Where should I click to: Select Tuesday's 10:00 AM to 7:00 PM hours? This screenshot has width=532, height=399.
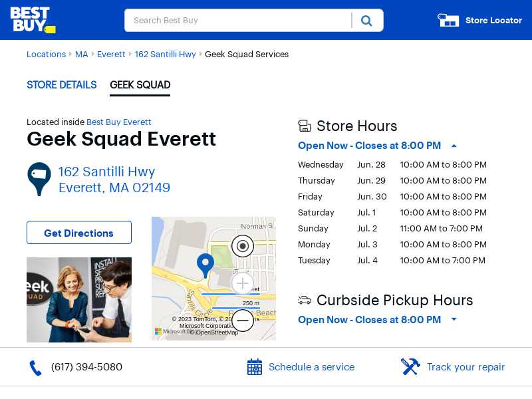pyautogui.click(x=442, y=261)
